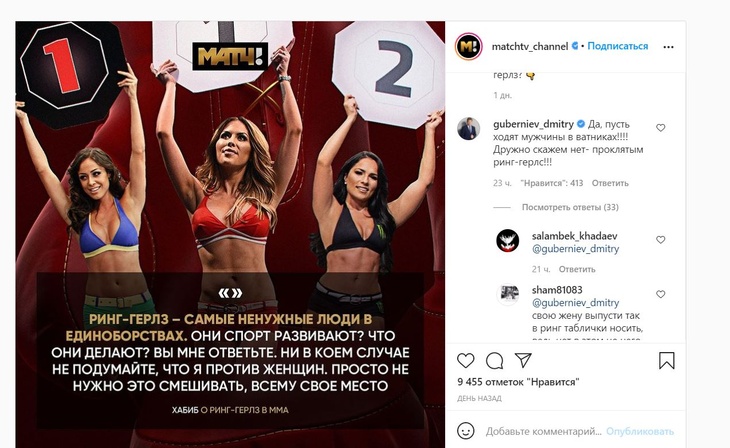The width and height of the screenshot is (730, 448).
Task: Reply to the salambek_khadaev comment
Action: 577,269
